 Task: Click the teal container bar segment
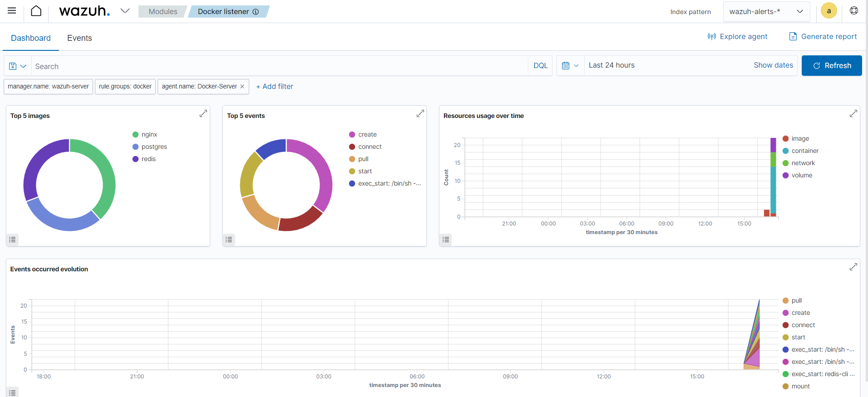tap(773, 190)
